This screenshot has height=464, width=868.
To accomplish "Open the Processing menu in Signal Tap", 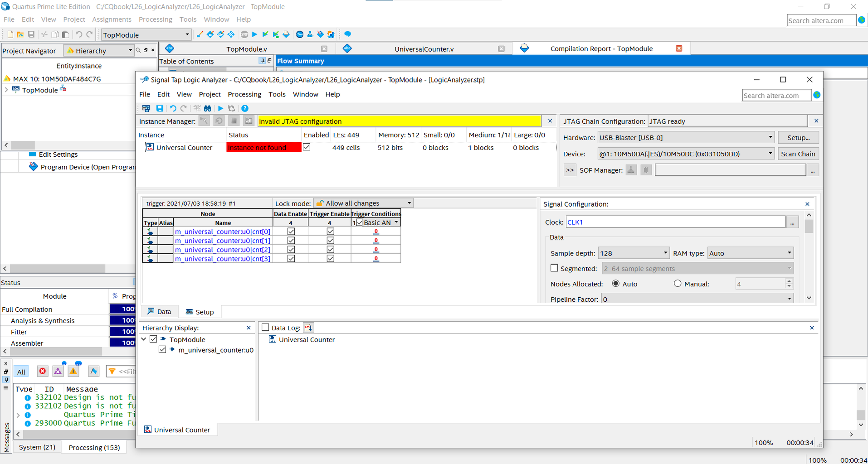I will (x=244, y=94).
